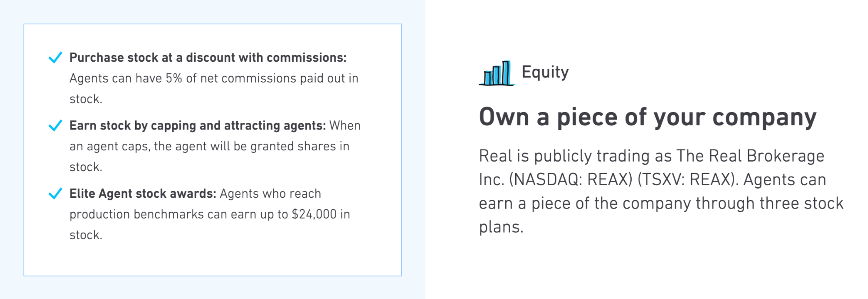868x299 pixels.
Task: Click the Agents who reach text
Action: pyautogui.click(x=270, y=193)
